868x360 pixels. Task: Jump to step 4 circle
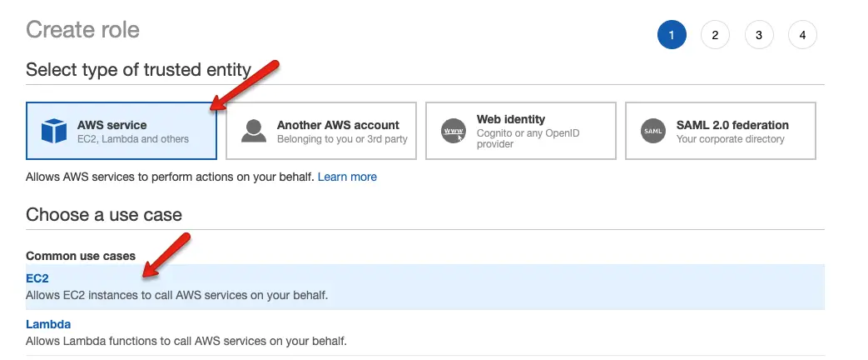tap(803, 35)
